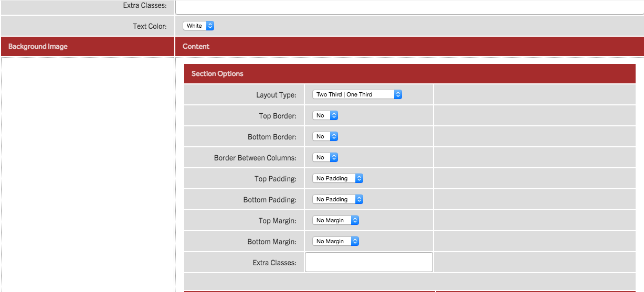The width and height of the screenshot is (644, 292).
Task: Open the Text Color dropdown showing White
Action: point(198,26)
